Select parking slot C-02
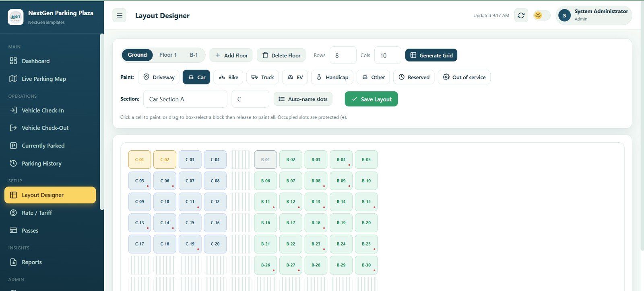 click(165, 160)
